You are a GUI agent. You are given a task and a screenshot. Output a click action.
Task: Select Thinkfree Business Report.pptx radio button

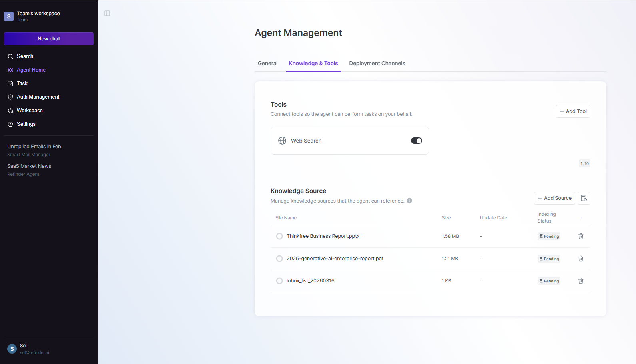pos(279,236)
